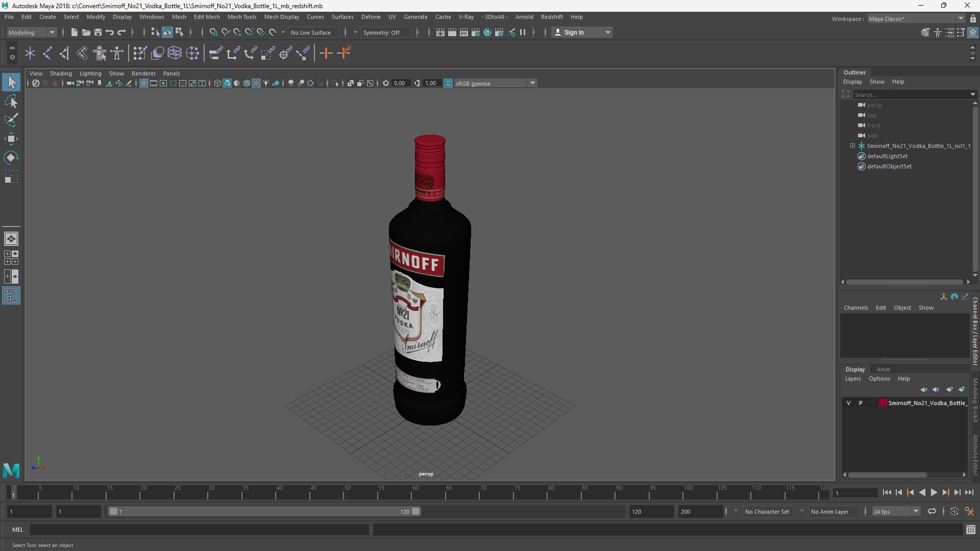Select the Scale tool in toolbox

(x=11, y=177)
